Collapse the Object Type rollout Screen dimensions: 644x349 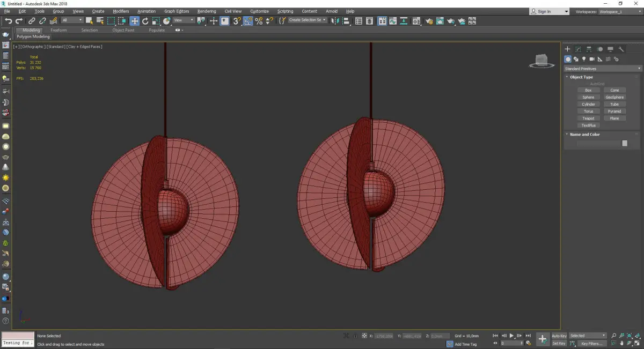(x=581, y=77)
